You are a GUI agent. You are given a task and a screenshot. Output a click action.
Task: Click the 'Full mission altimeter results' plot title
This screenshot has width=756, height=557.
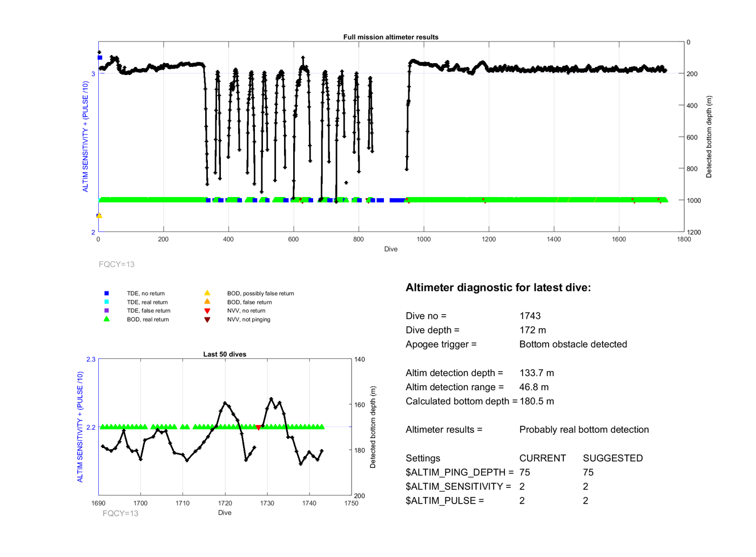[391, 37]
